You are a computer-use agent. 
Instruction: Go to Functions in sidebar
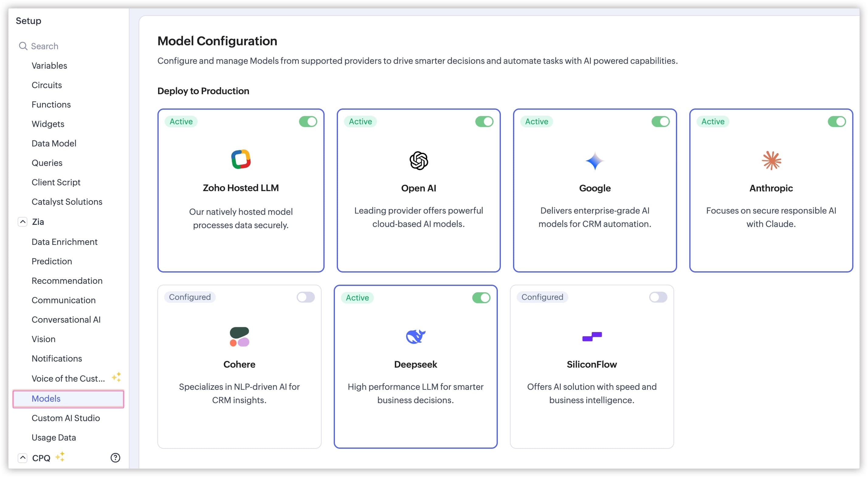51,105
